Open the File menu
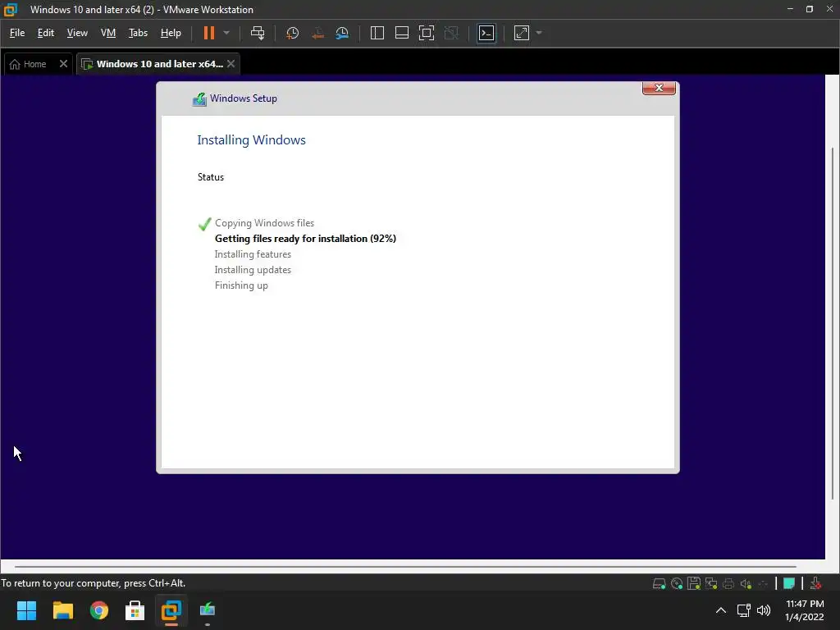 tap(17, 33)
